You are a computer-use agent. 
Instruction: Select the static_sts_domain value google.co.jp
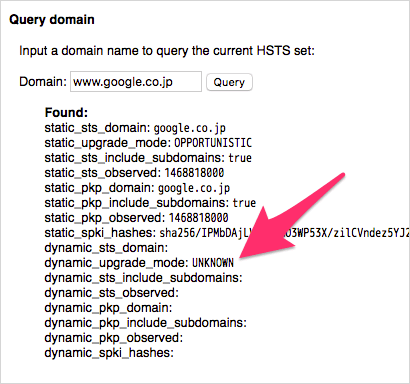pyautogui.click(x=189, y=128)
